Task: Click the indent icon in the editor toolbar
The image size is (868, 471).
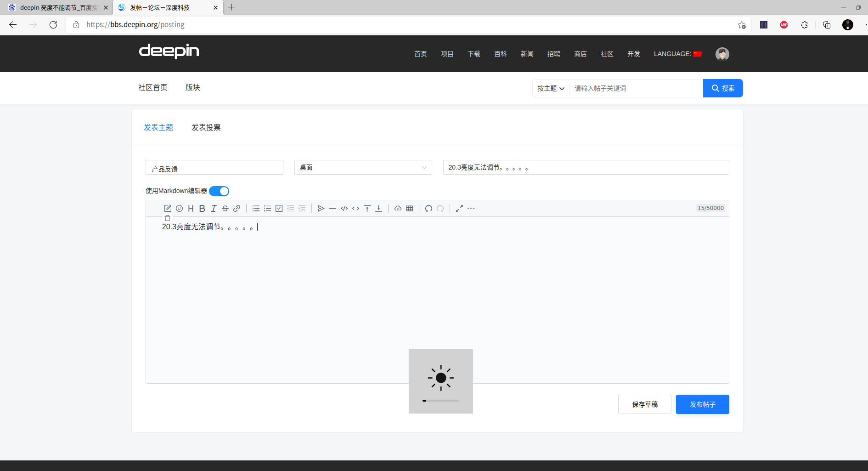Action: pyautogui.click(x=302, y=209)
